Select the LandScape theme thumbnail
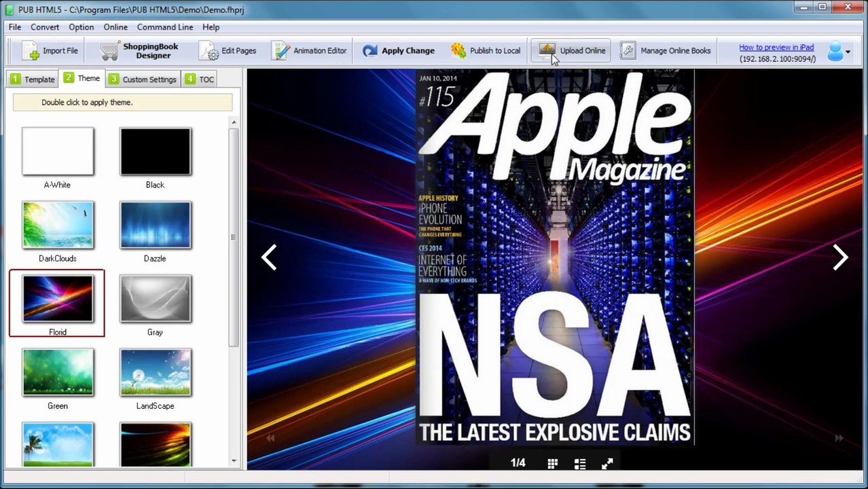Screen dimensions: 868x489 tap(156, 372)
